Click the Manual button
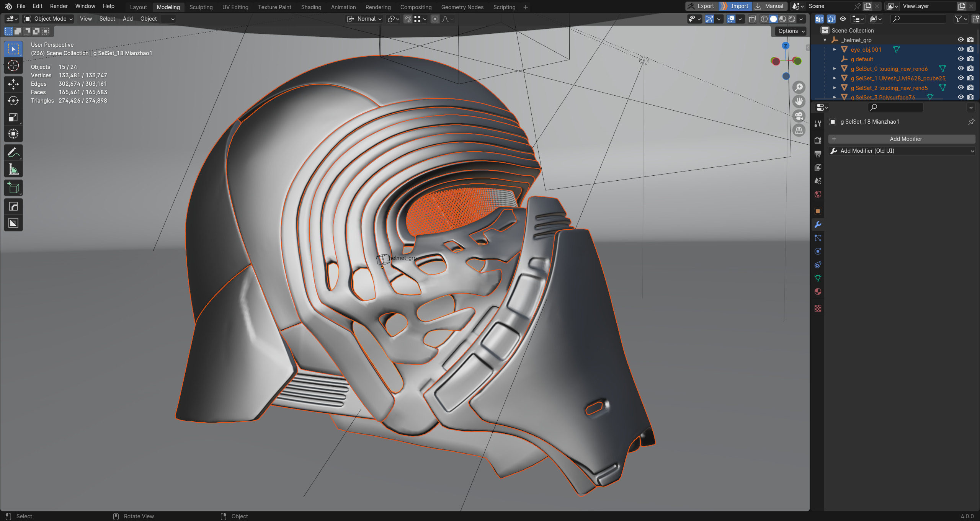 (770, 6)
